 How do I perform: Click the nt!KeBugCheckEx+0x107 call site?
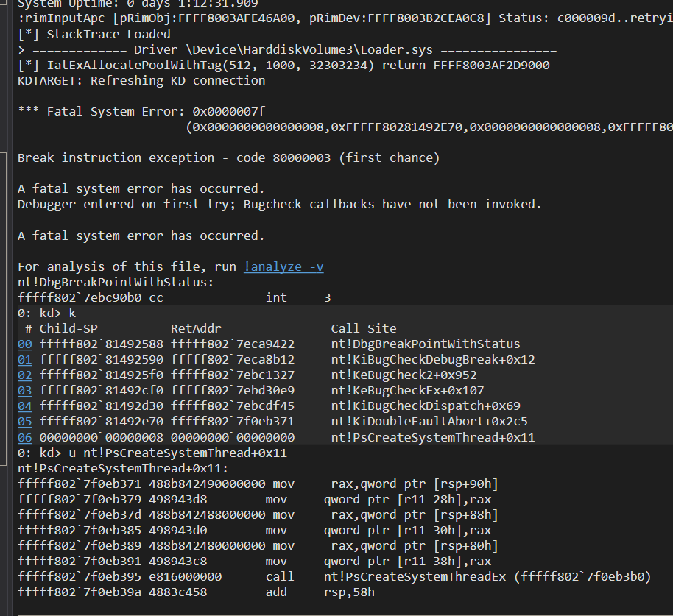(x=407, y=390)
